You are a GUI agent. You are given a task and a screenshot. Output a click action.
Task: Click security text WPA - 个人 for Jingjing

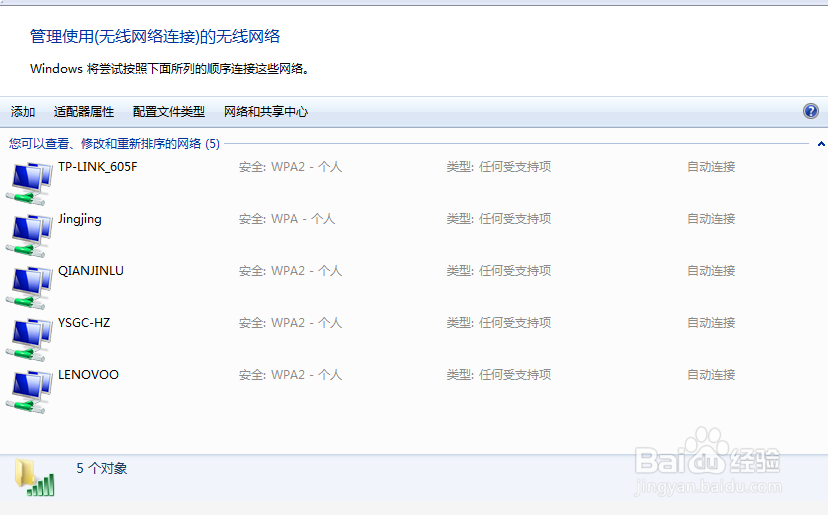303,219
